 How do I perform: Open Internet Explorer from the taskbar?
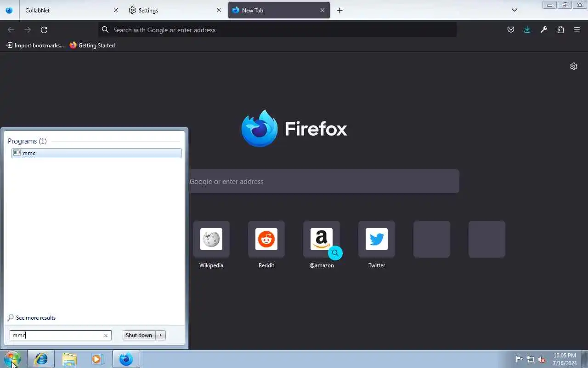(x=41, y=359)
